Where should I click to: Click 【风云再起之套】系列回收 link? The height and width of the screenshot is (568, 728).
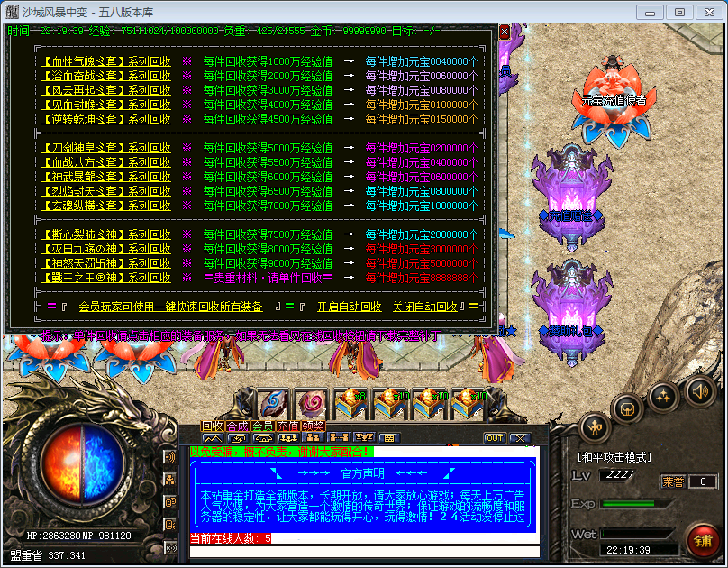106,90
